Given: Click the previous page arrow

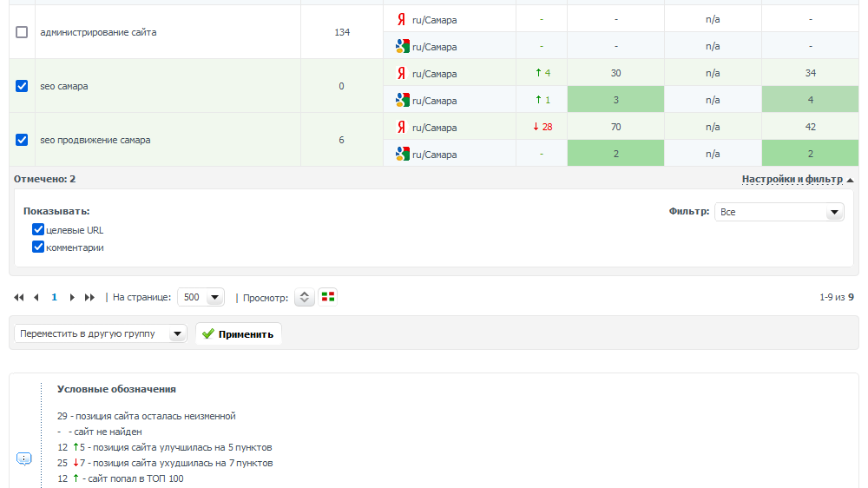Looking at the screenshot, I should pos(36,297).
